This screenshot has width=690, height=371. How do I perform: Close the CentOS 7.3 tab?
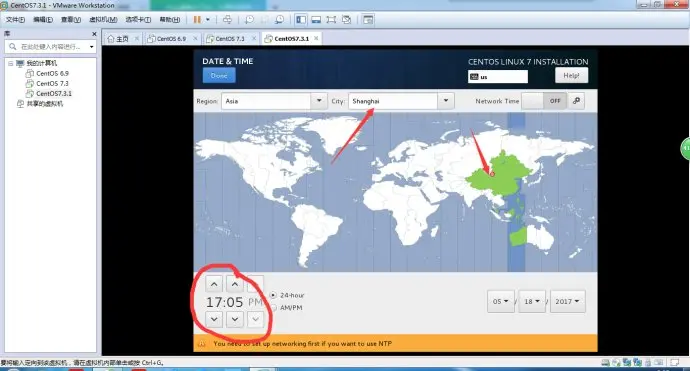tap(254, 39)
